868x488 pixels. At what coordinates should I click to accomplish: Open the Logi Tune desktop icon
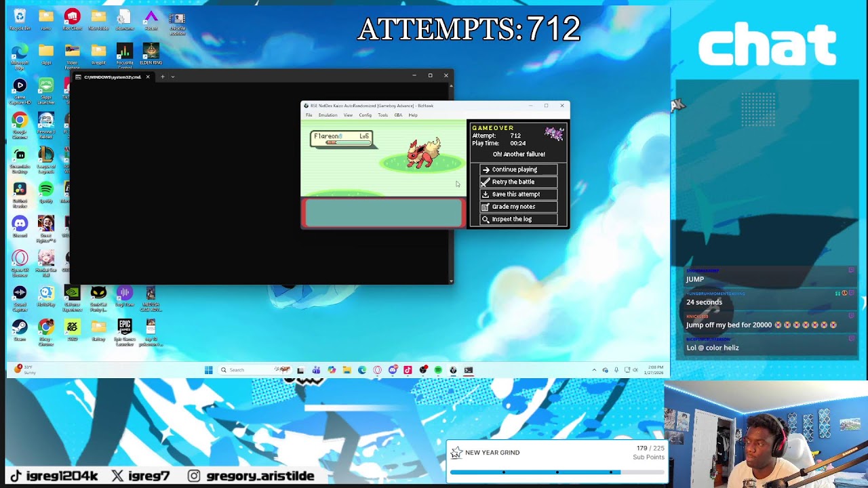tap(125, 296)
